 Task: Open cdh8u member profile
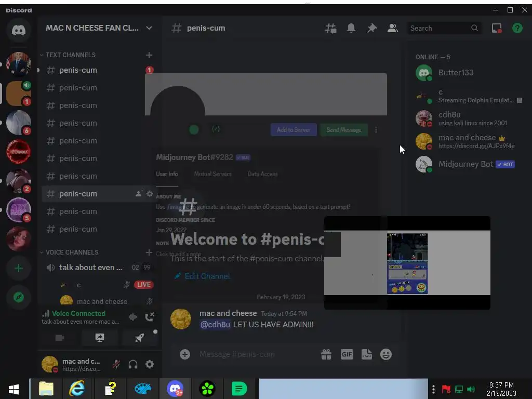point(468,118)
